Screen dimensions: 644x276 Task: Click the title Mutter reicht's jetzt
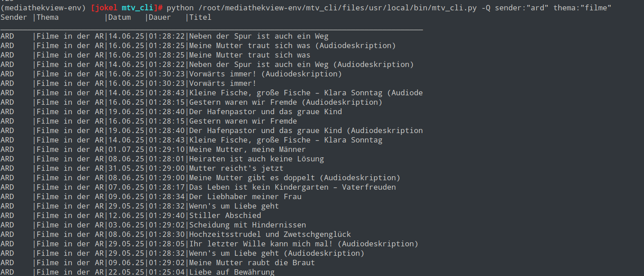pos(236,168)
